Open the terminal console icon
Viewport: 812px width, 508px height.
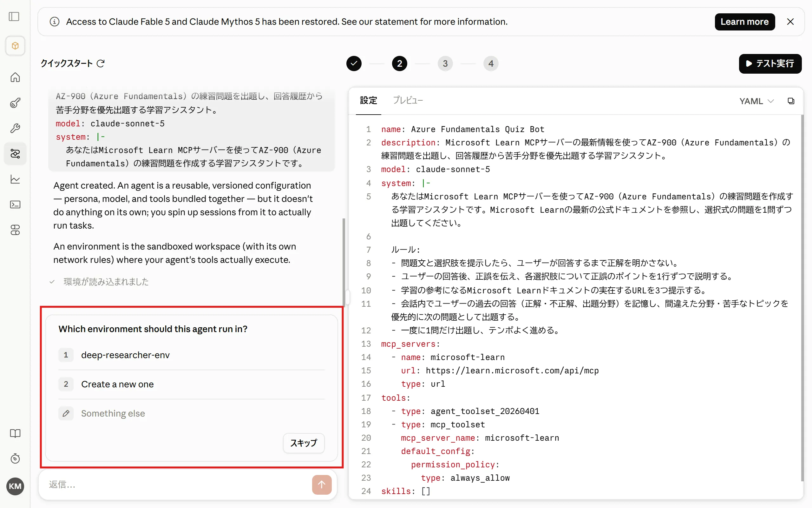[x=15, y=204]
